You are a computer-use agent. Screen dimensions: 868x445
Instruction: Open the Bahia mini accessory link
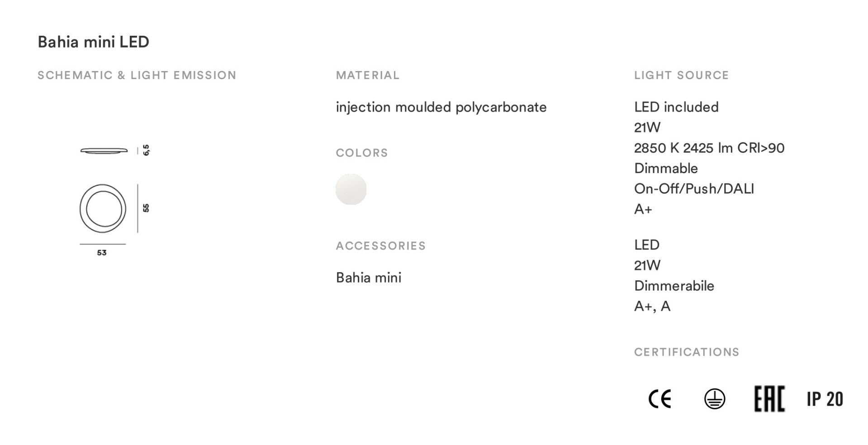[x=368, y=278]
